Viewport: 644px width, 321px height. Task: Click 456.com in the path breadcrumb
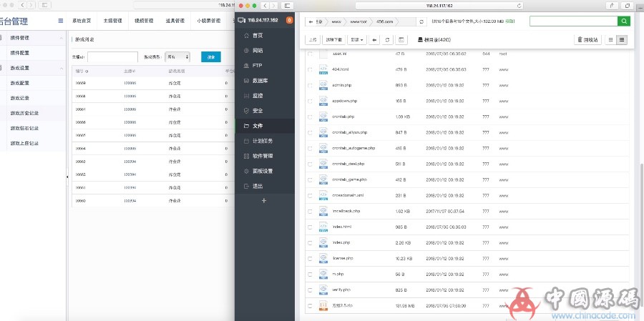tap(384, 21)
